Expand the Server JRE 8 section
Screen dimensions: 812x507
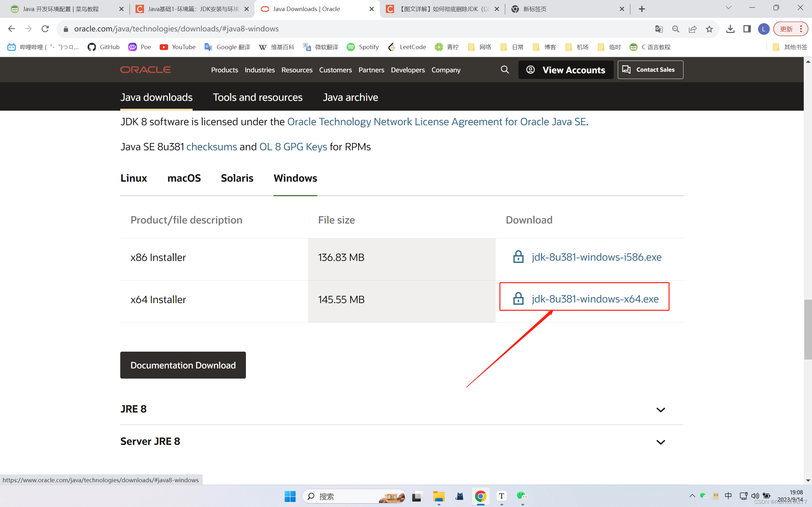[660, 442]
